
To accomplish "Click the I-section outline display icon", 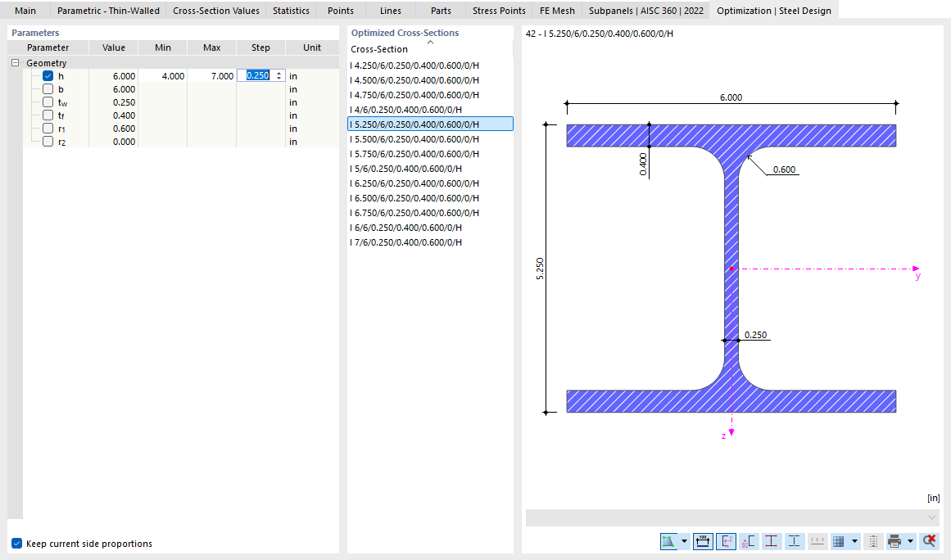I will coord(794,541).
